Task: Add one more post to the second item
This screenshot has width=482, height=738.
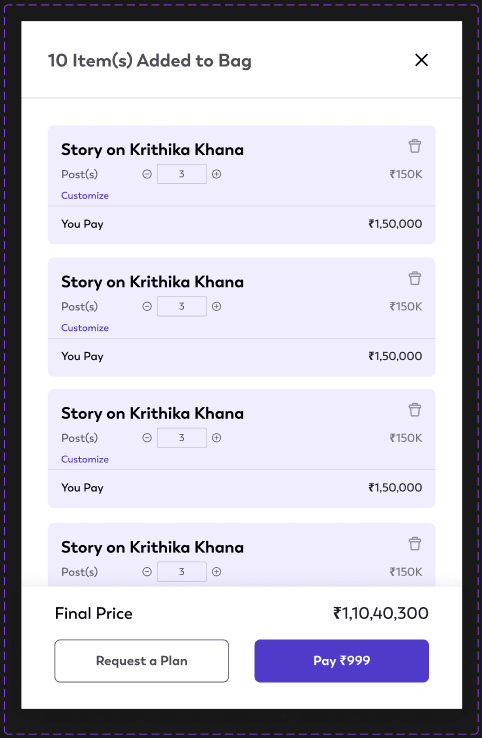Action: (217, 306)
